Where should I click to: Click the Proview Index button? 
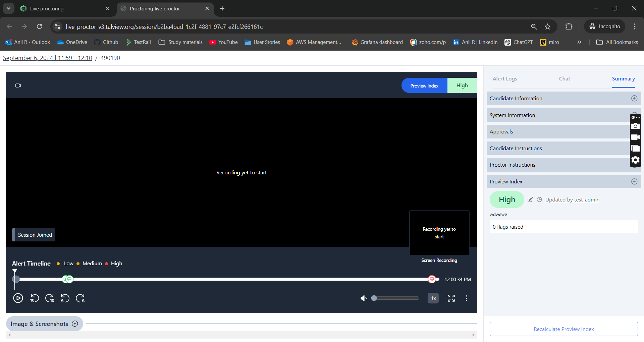point(424,85)
